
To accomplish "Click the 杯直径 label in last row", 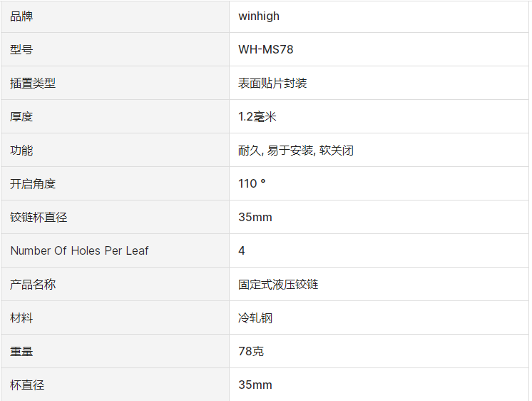I will point(27,385).
